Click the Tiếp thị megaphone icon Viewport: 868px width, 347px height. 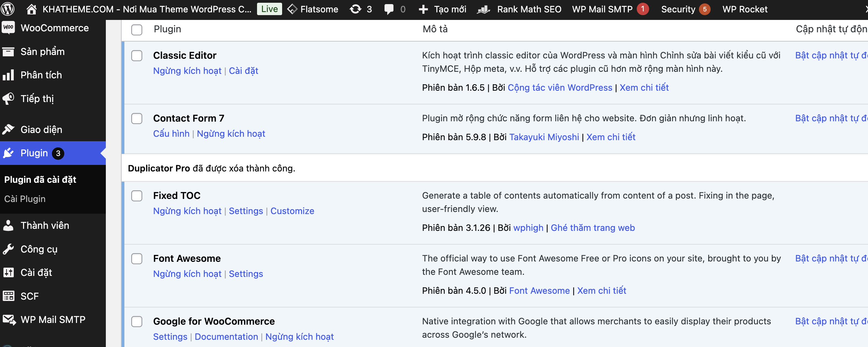(8, 99)
